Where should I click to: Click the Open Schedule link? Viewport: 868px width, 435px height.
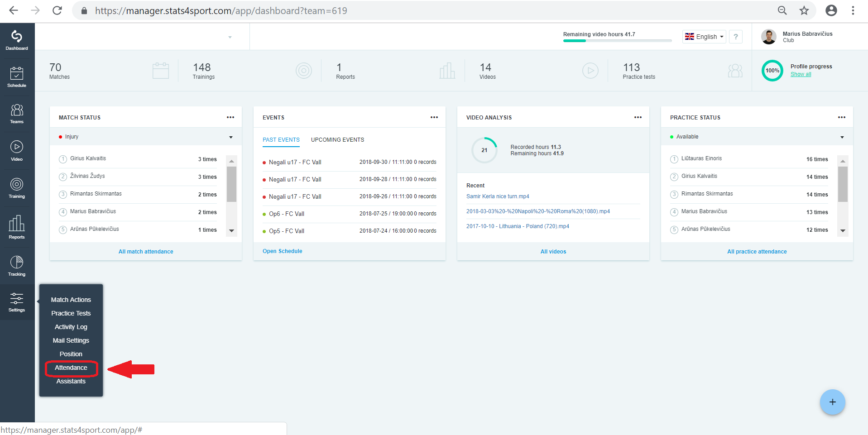(x=283, y=251)
